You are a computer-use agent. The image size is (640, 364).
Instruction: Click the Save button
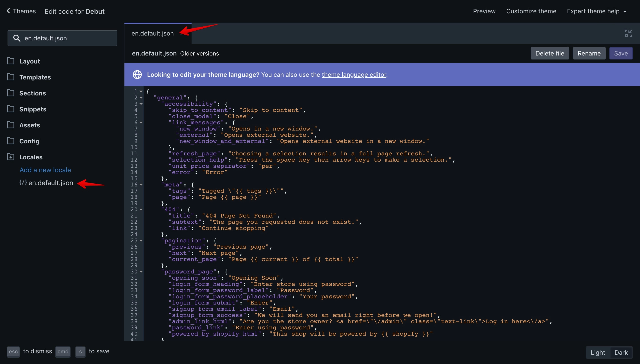tap(621, 53)
